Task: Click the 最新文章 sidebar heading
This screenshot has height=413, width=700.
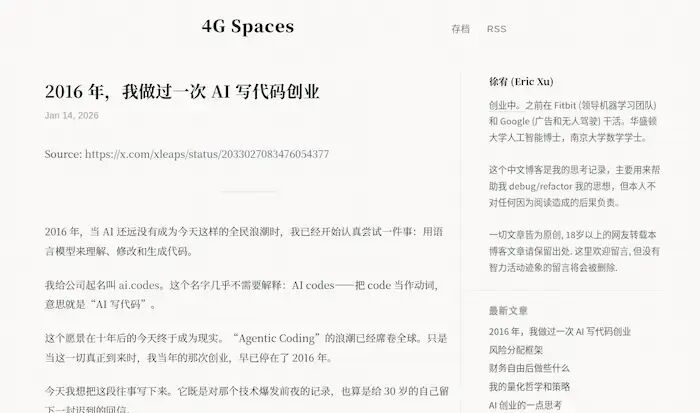Action: (x=508, y=311)
